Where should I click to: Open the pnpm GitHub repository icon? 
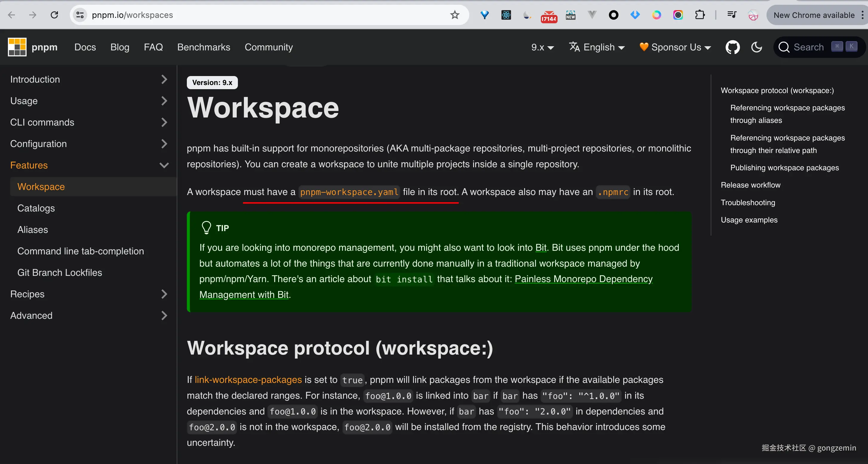coord(732,47)
